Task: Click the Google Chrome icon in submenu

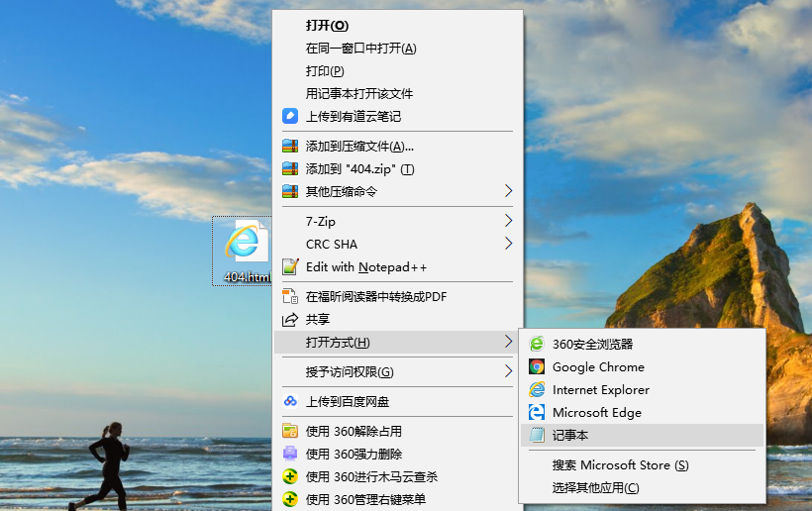Action: (537, 366)
